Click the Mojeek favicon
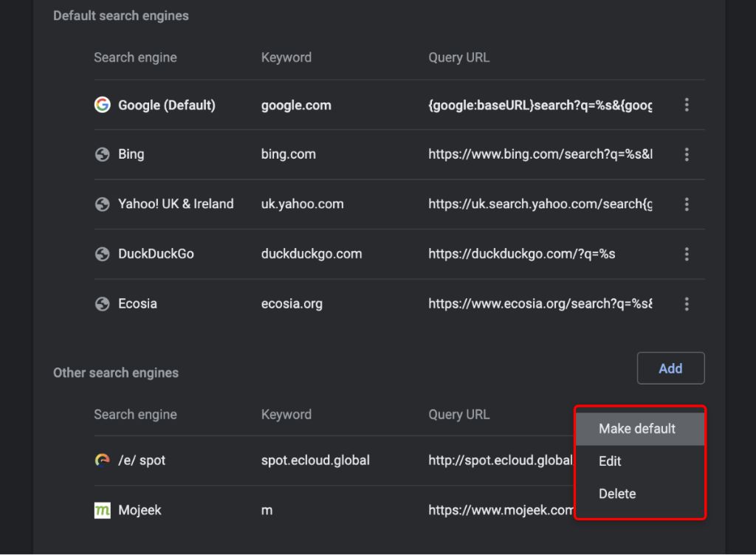 click(x=102, y=510)
